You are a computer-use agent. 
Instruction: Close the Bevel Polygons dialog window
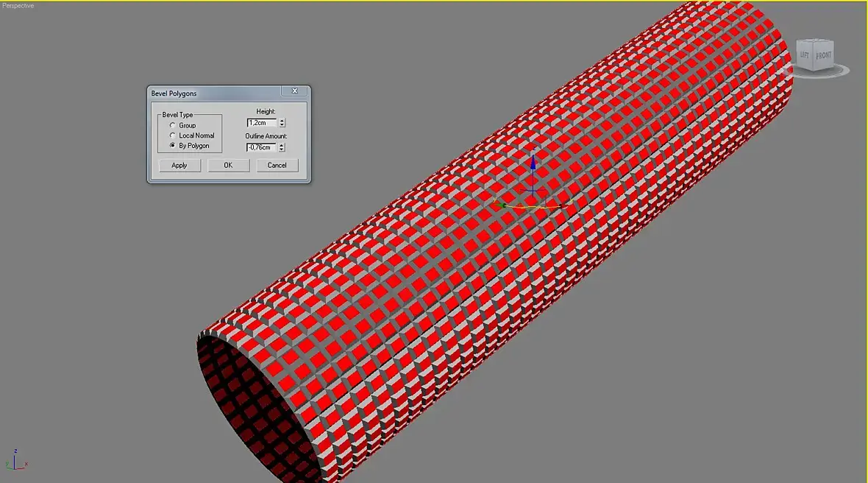point(294,91)
